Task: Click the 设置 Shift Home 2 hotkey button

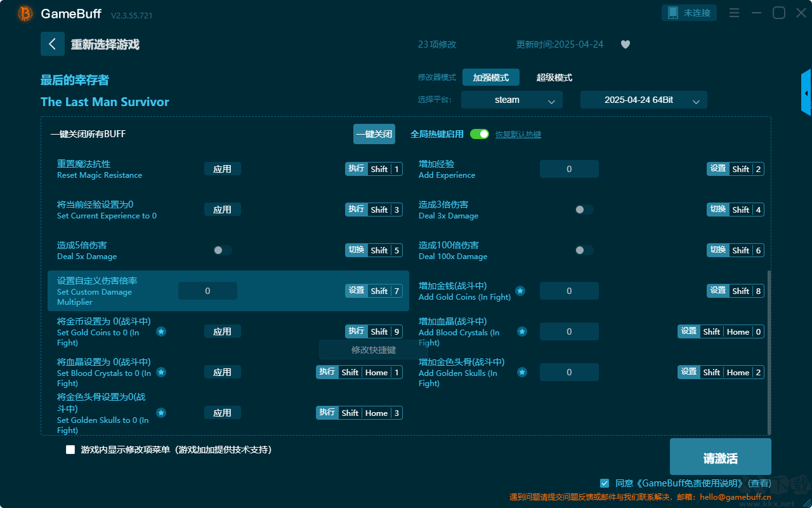Action: point(721,372)
